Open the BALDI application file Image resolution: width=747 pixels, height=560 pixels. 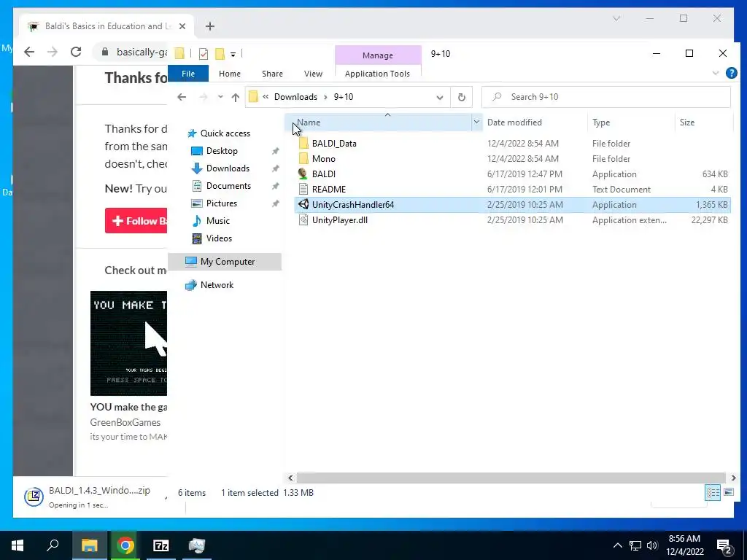coord(323,174)
